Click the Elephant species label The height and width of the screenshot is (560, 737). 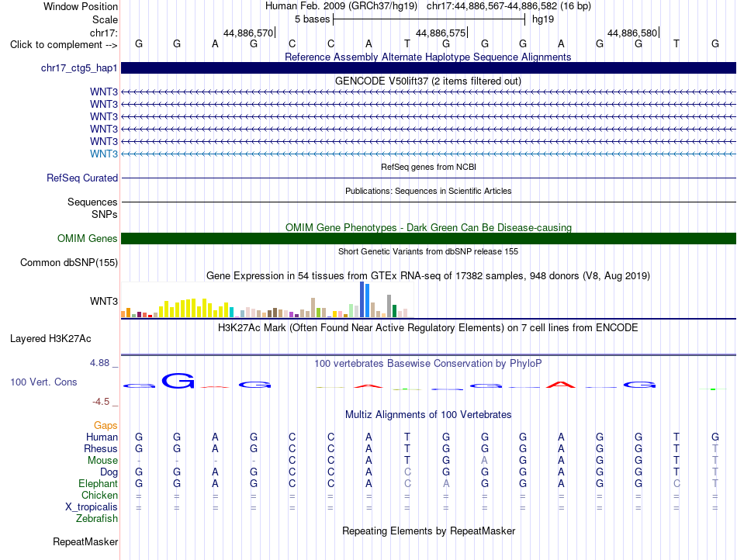[98, 483]
